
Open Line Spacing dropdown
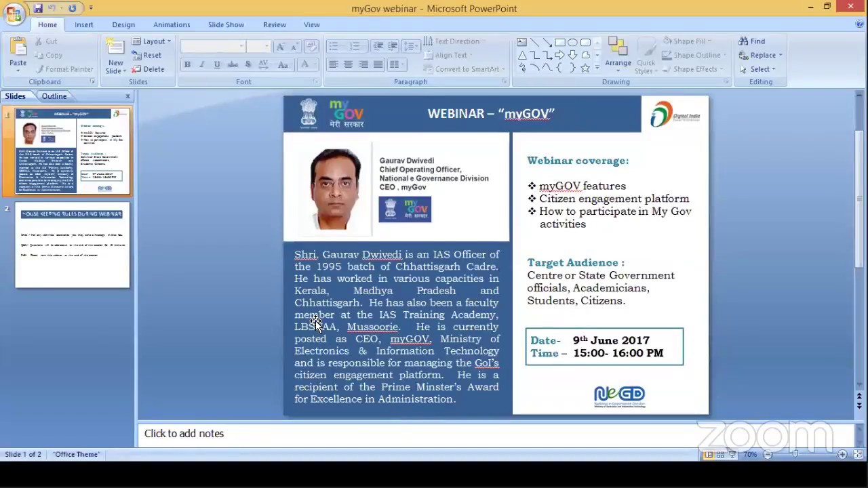(x=411, y=46)
